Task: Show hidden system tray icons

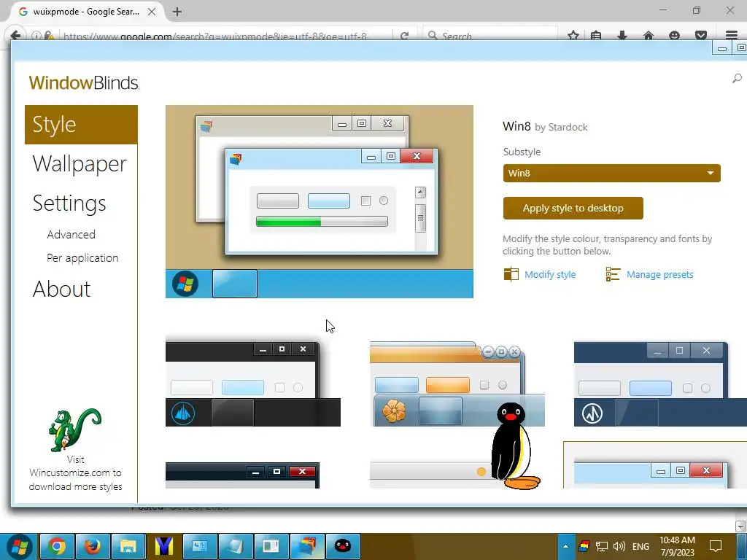Action: (x=565, y=546)
